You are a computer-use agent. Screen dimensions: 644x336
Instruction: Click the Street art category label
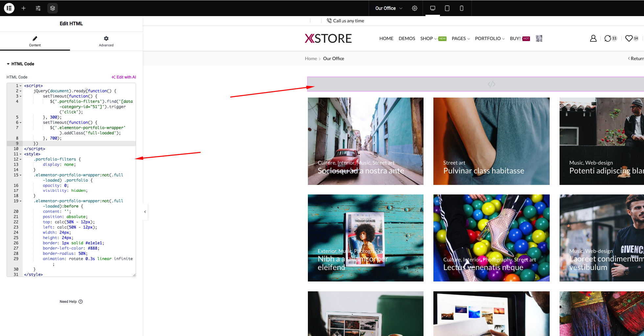[x=454, y=163]
